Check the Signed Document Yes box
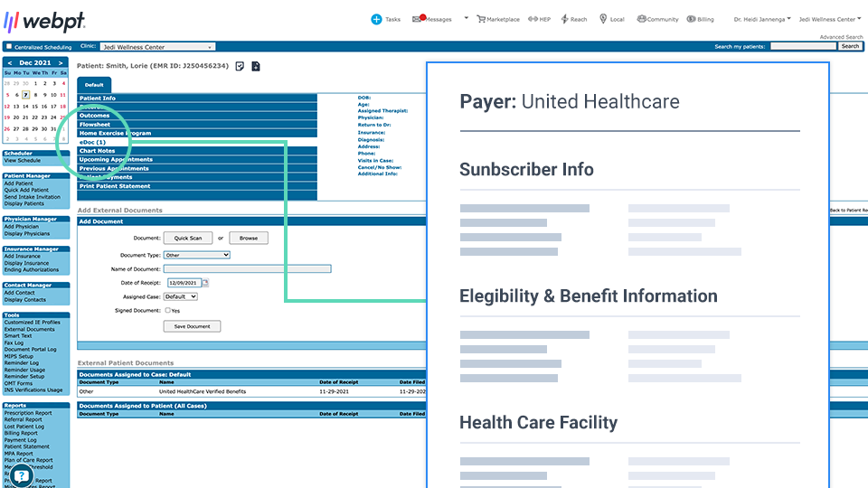Screen dimensions: 868x488 pos(167,310)
